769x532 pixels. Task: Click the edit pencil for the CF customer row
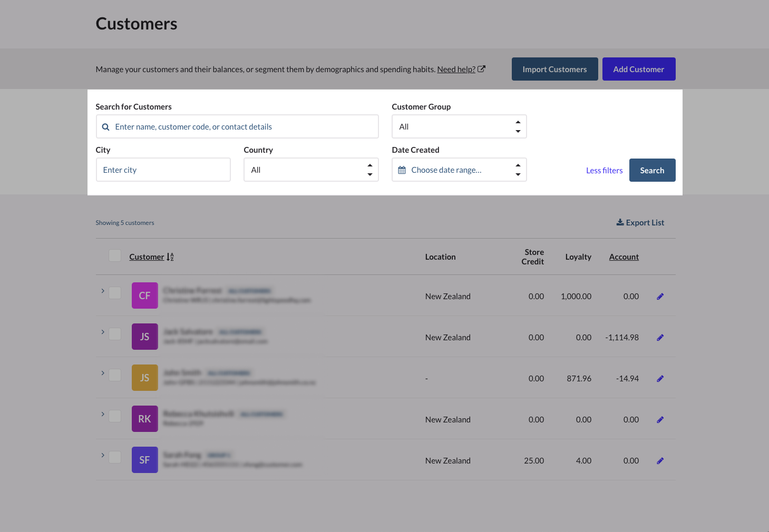coord(660,297)
